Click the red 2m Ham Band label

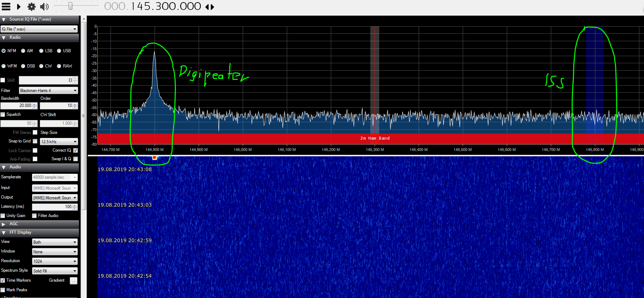pyautogui.click(x=375, y=138)
